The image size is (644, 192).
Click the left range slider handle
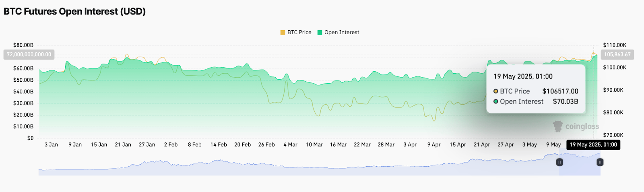(559, 162)
